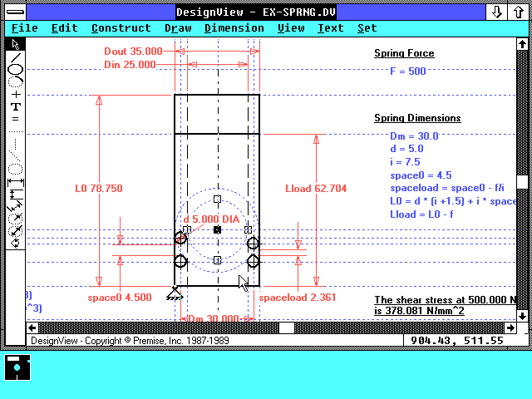This screenshot has width=532, height=399.
Task: Click the horizontal scrollbar left arrow
Action: coord(32,328)
